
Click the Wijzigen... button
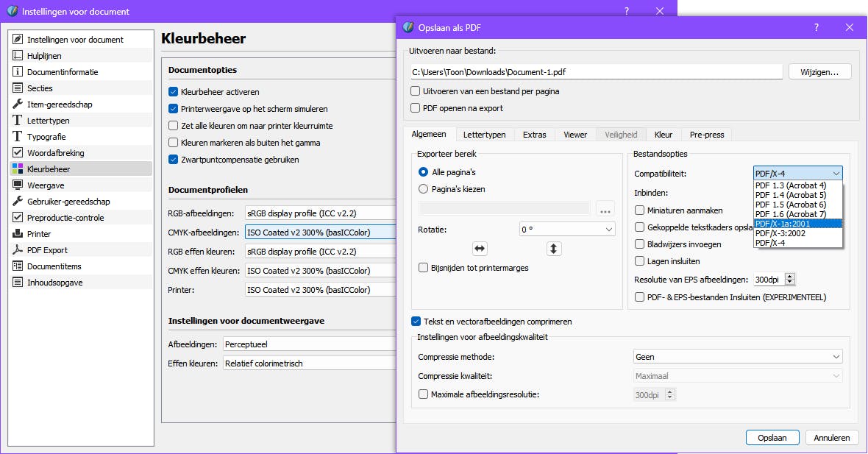819,72
